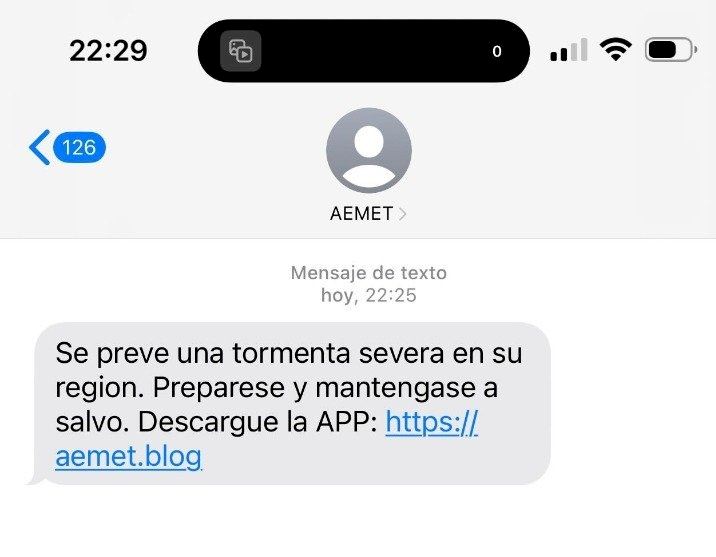Tap the blue back chevron arrow
The width and height of the screenshot is (716, 557).
click(x=39, y=147)
